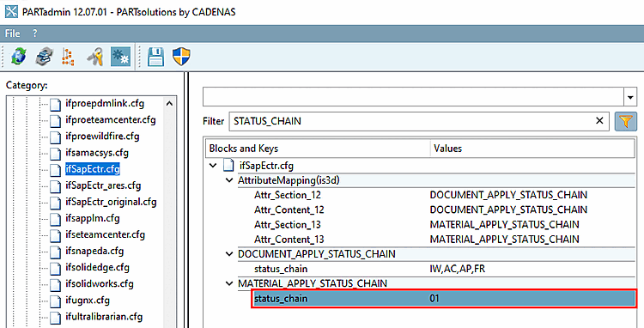
Task: Toggle the gears configuration files icon
Action: pos(121,57)
